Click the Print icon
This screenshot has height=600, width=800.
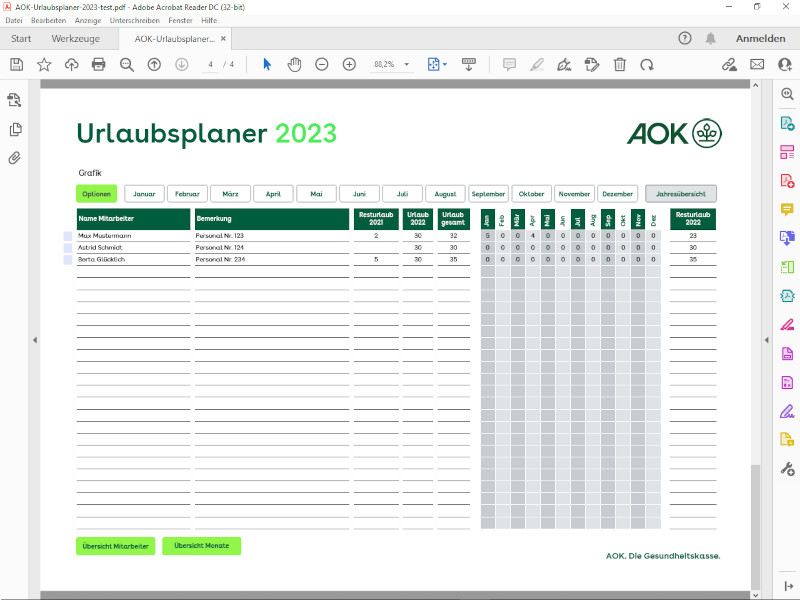coord(98,64)
